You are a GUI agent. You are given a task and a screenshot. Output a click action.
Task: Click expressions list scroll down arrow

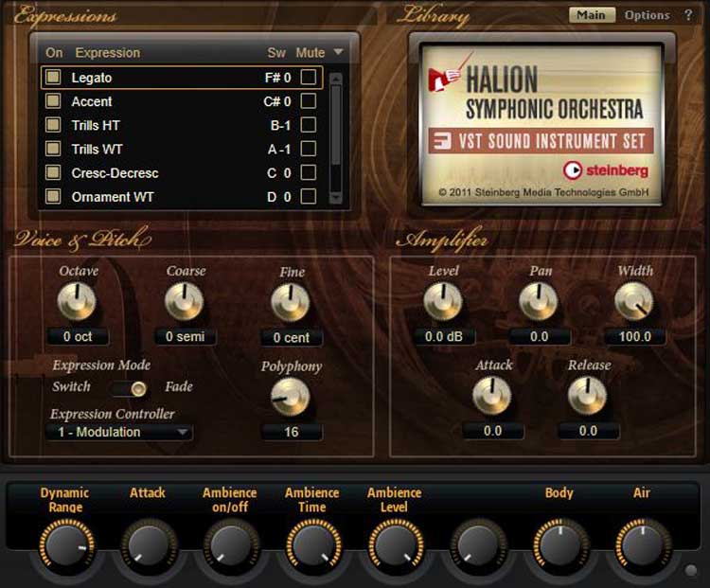335,198
